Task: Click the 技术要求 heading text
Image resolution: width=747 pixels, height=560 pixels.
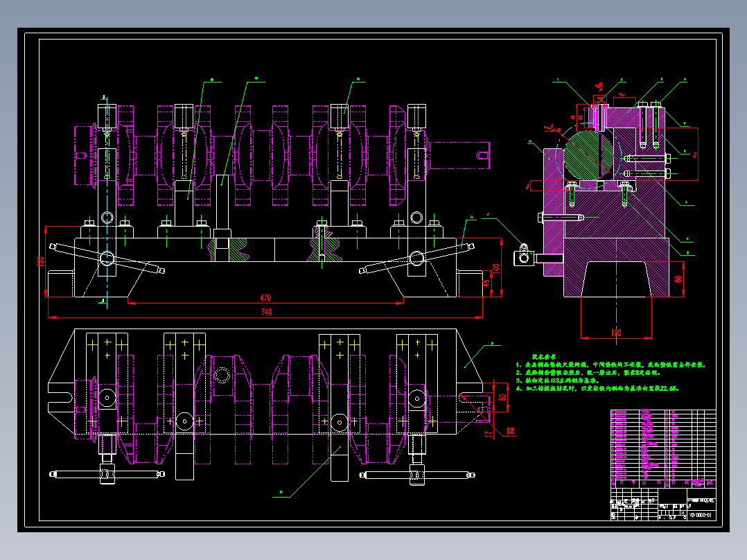Action: tap(544, 356)
